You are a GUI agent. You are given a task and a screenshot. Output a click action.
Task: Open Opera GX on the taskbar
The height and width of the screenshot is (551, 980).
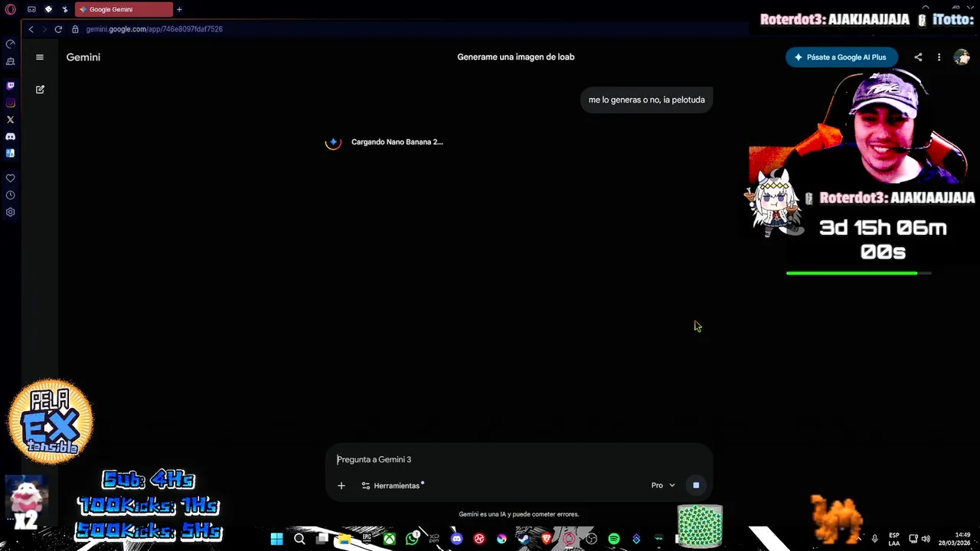point(569,539)
